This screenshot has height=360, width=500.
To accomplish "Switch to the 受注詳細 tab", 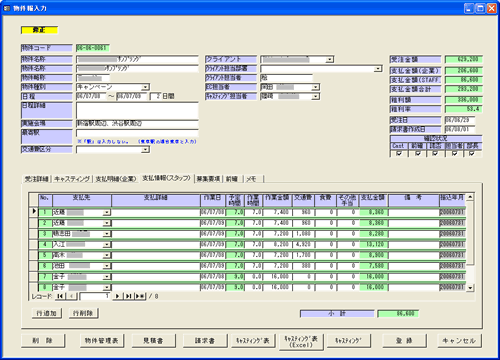I will (37, 179).
